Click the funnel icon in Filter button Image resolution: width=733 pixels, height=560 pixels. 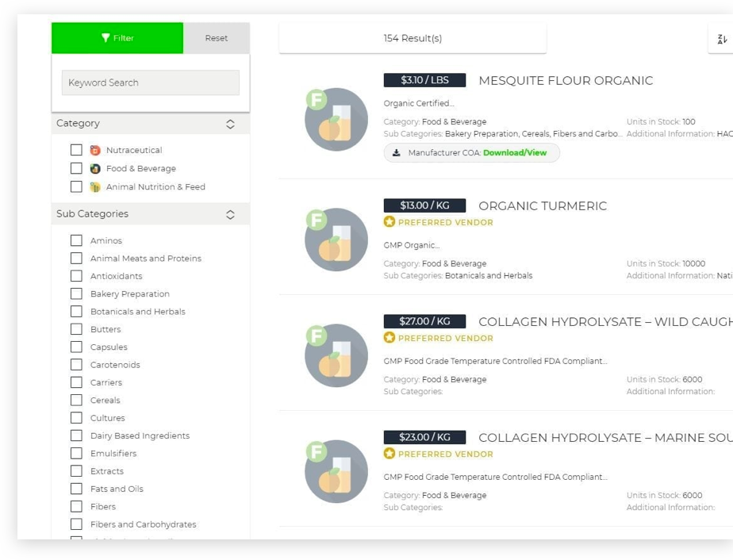click(106, 38)
